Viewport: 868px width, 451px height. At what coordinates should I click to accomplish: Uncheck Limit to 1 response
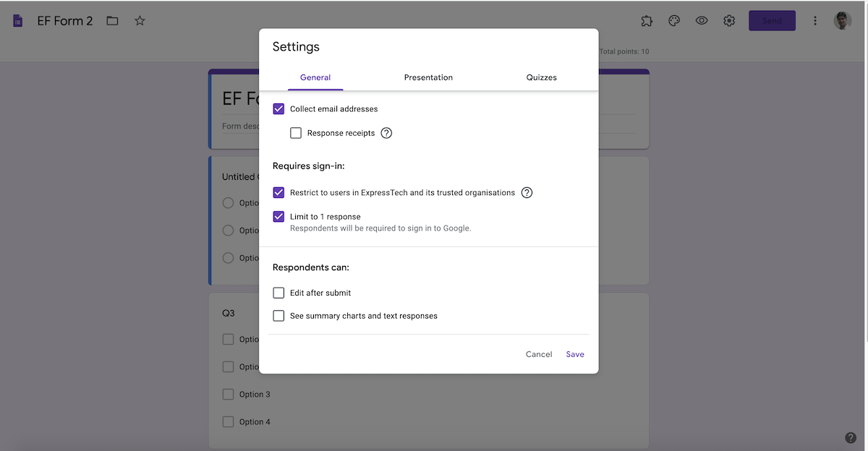pyautogui.click(x=278, y=216)
